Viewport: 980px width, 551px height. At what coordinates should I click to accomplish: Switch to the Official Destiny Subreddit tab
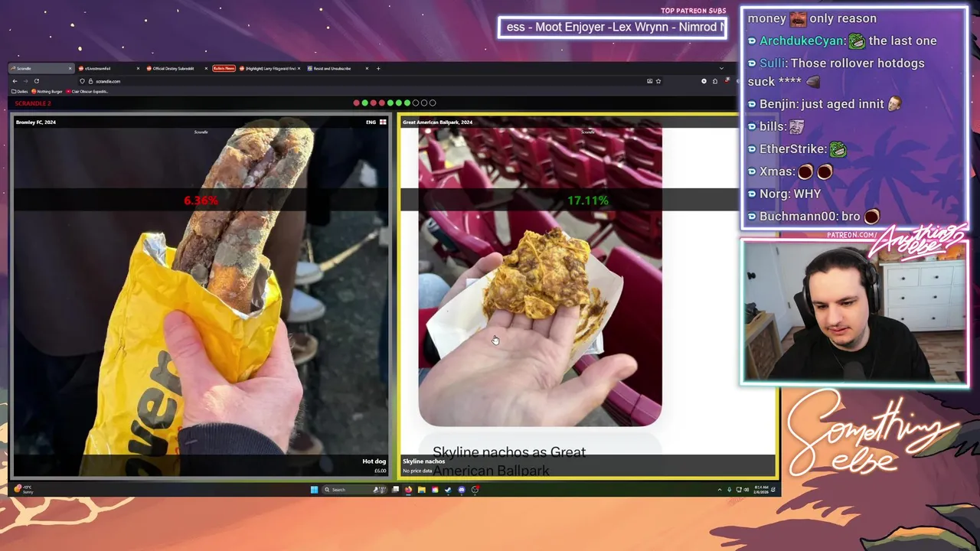(x=176, y=68)
